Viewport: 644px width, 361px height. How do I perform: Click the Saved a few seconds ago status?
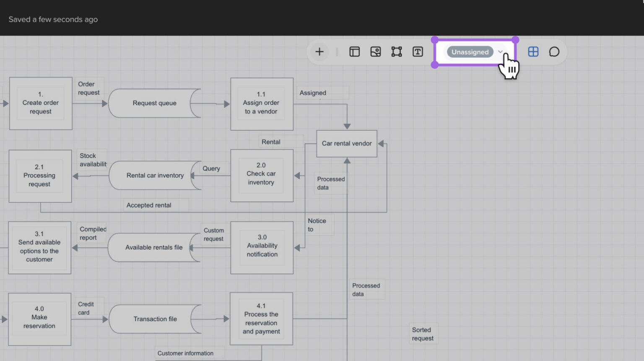(x=53, y=19)
